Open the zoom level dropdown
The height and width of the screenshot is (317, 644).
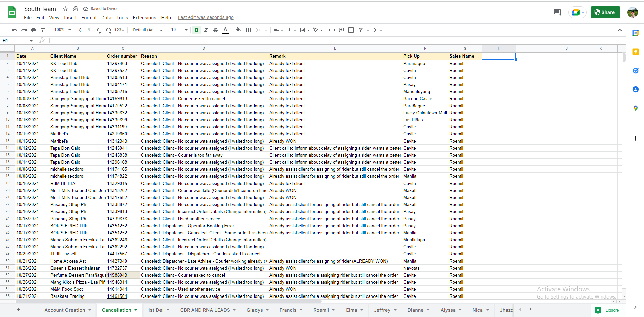pyautogui.click(x=63, y=30)
